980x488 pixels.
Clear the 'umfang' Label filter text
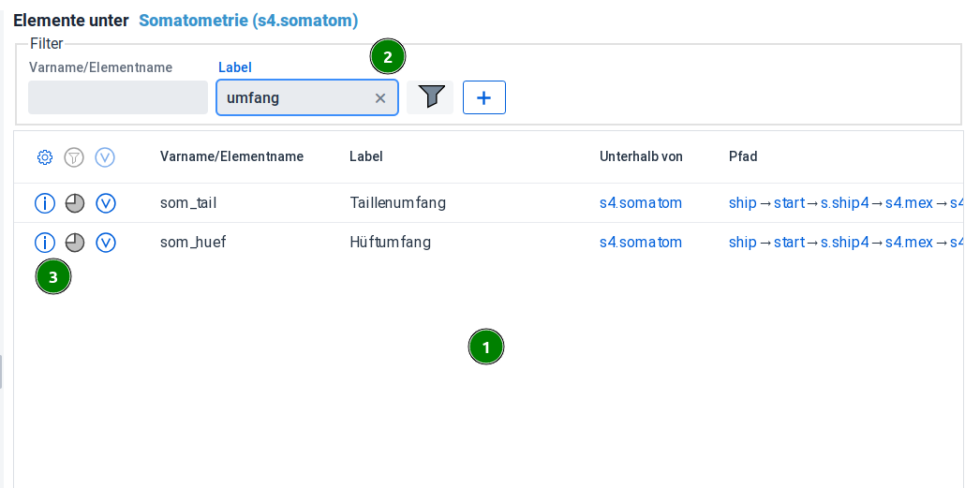[x=380, y=98]
